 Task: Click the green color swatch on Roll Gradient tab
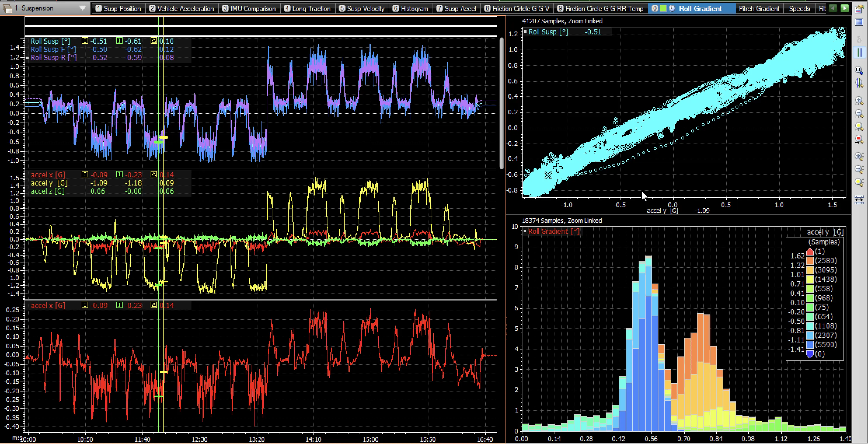663,8
